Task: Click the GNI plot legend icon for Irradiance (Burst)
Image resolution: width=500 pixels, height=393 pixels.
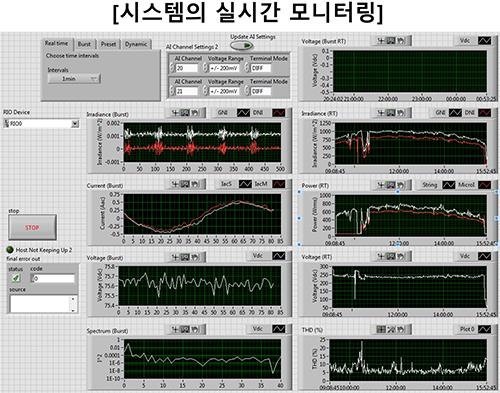Action: (x=243, y=113)
